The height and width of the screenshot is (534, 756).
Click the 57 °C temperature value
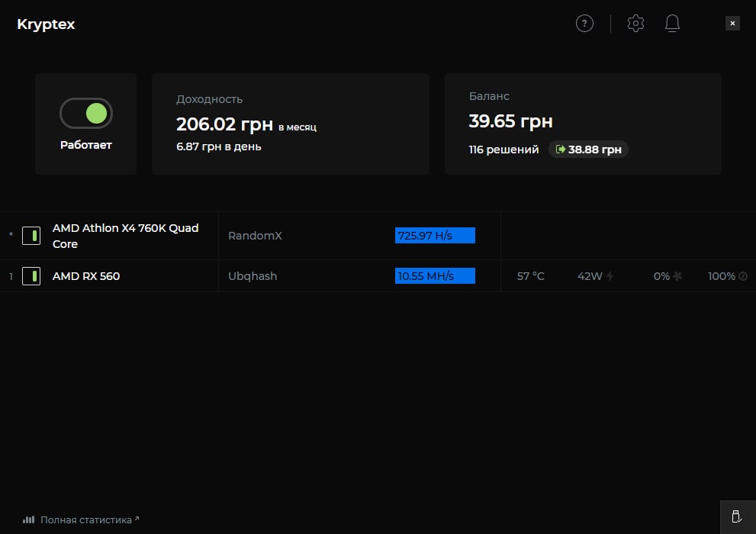(531, 276)
